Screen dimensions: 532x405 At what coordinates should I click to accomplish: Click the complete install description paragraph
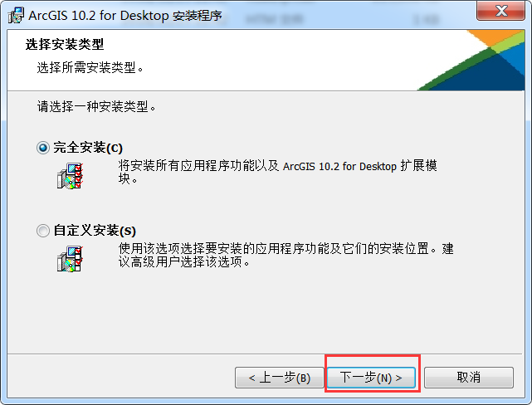[277, 172]
